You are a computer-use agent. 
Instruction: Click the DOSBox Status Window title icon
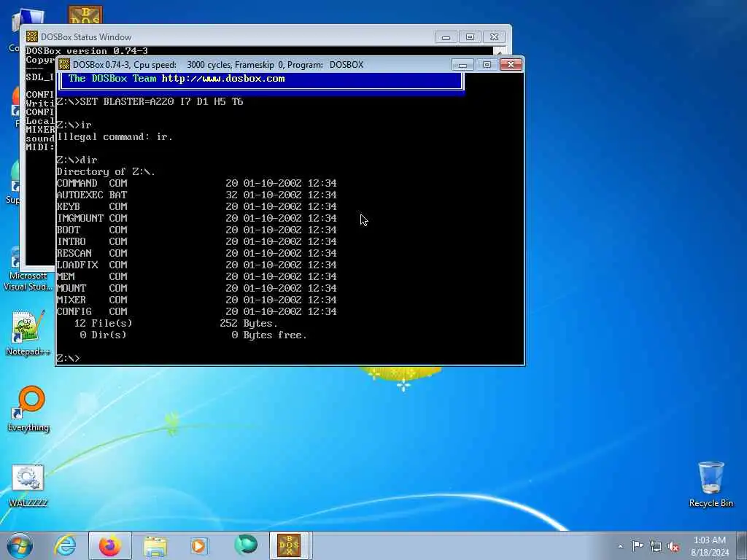click(32, 36)
